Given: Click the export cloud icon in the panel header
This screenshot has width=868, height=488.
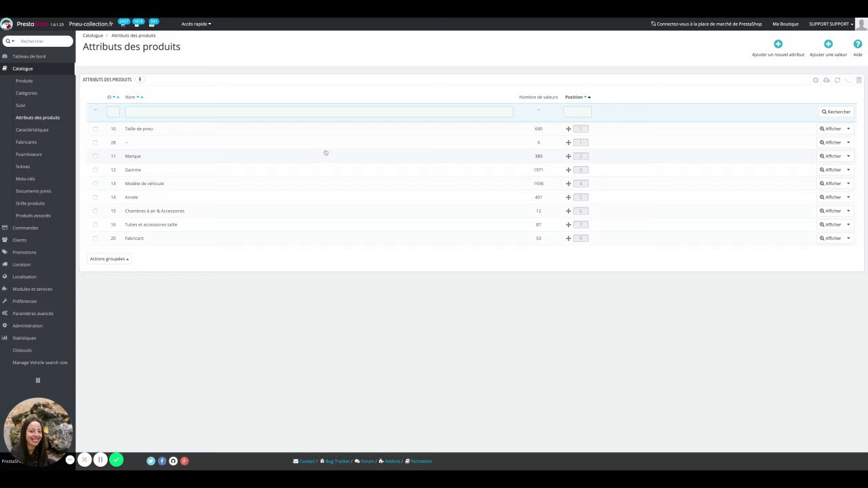Looking at the screenshot, I should pyautogui.click(x=827, y=80).
